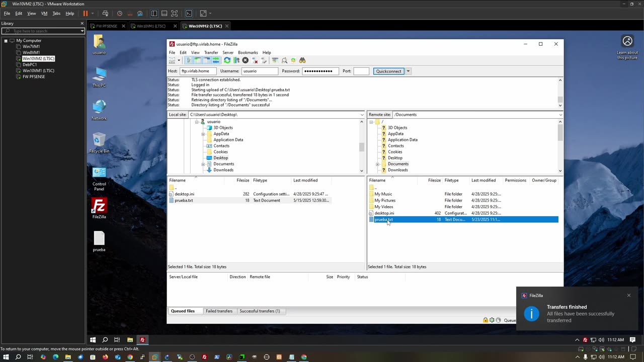The width and height of the screenshot is (644, 362).
Task: Toggle message log display in FileZilla toolbar
Action: (189, 60)
